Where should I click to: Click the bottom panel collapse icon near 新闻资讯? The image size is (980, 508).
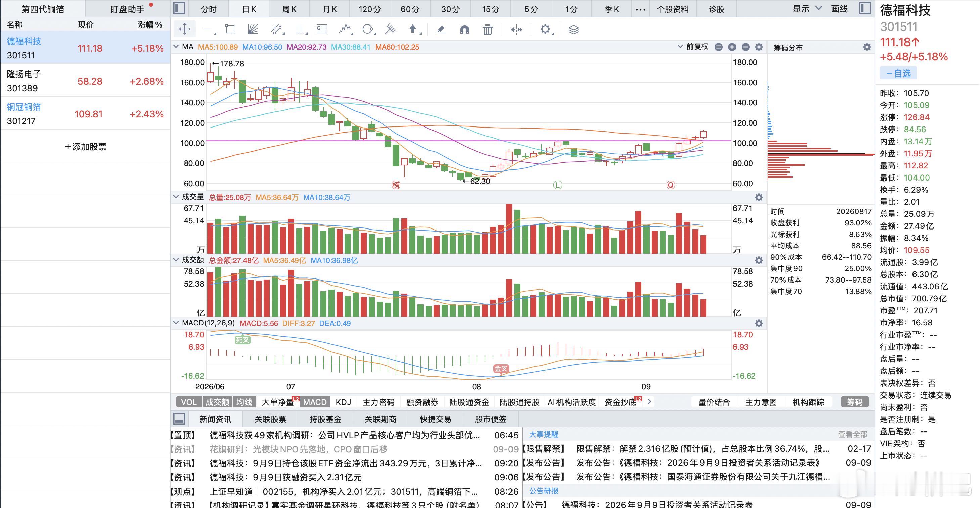pos(179,419)
